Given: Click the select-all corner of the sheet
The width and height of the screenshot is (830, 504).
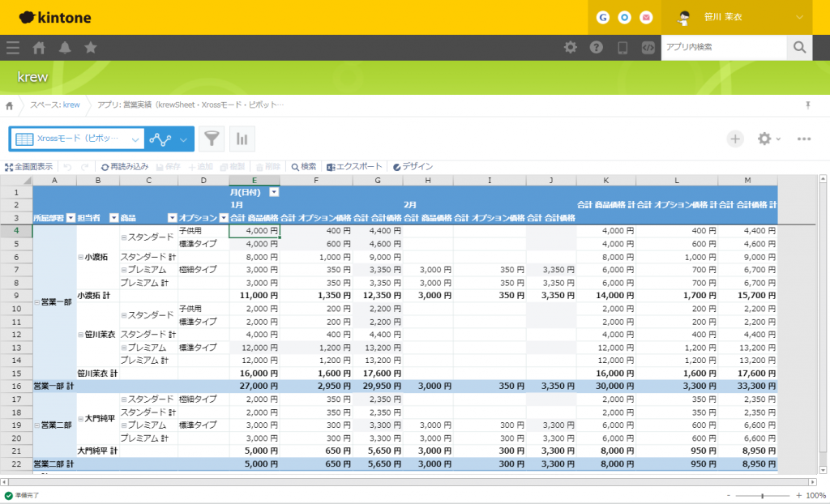Looking at the screenshot, I should pyautogui.click(x=16, y=181).
